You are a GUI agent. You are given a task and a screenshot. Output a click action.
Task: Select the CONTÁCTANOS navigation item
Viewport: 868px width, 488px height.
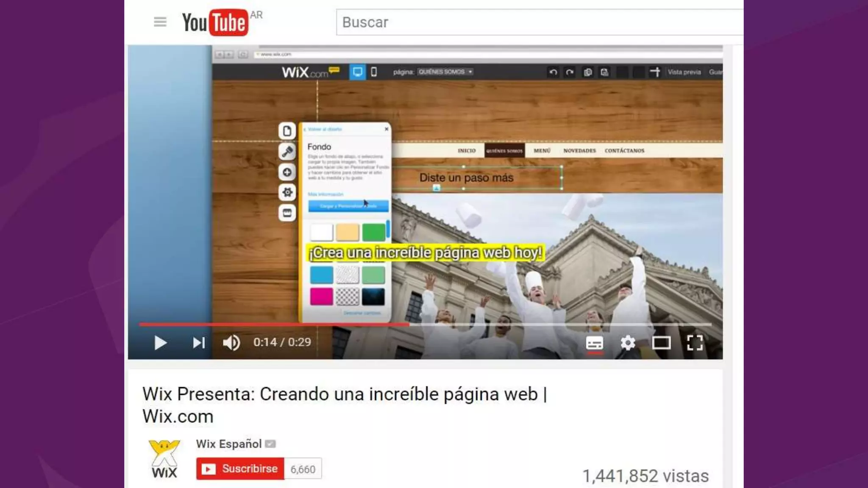tap(624, 150)
